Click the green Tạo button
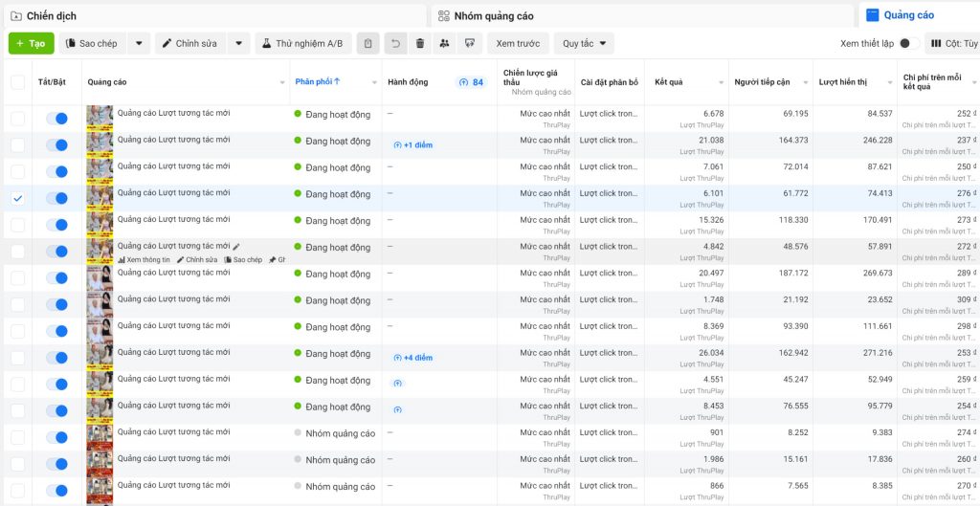Screen dimensions: 980x506 (32, 44)
